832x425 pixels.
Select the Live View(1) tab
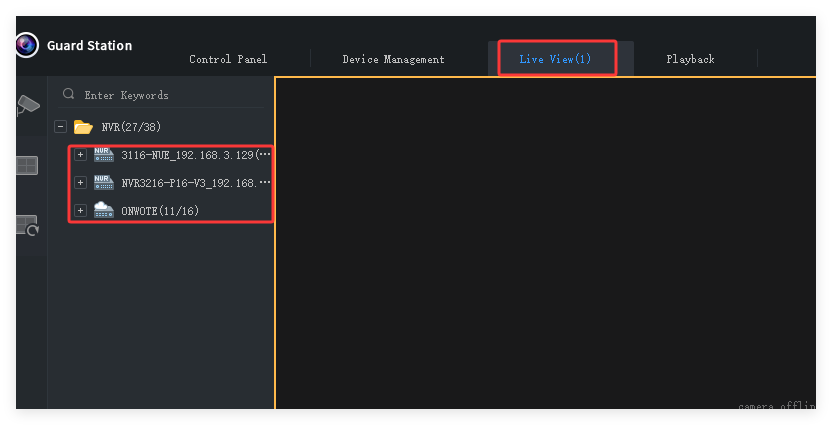(x=556, y=59)
